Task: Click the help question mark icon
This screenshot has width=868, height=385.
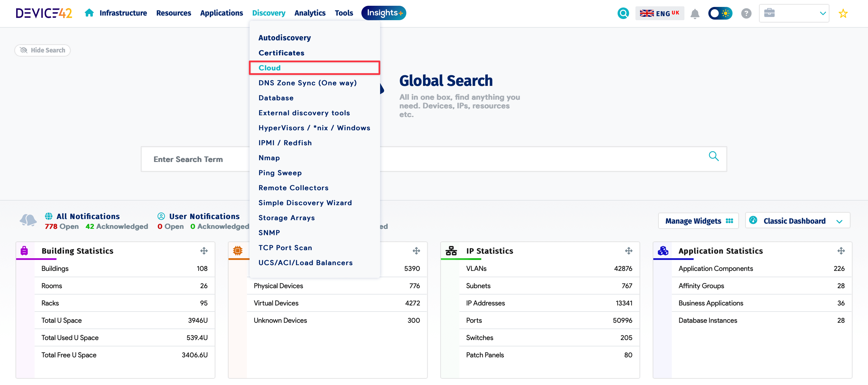Action: coord(746,14)
